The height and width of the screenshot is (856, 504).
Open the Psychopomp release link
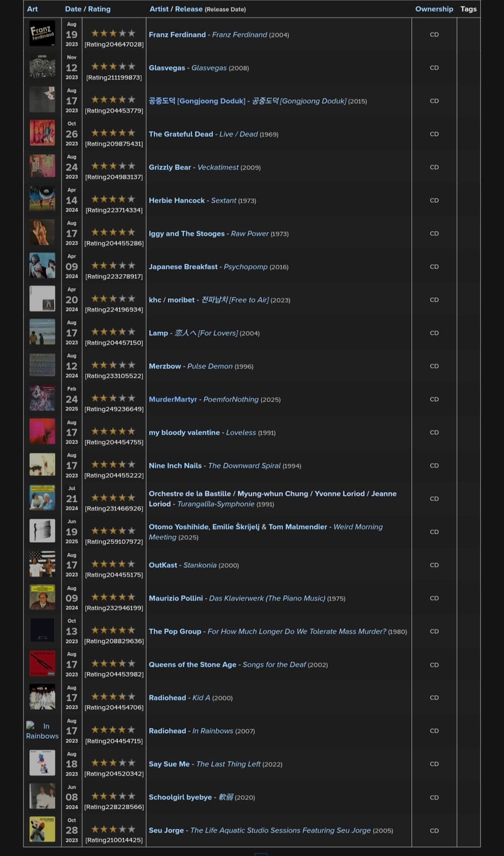pos(246,267)
